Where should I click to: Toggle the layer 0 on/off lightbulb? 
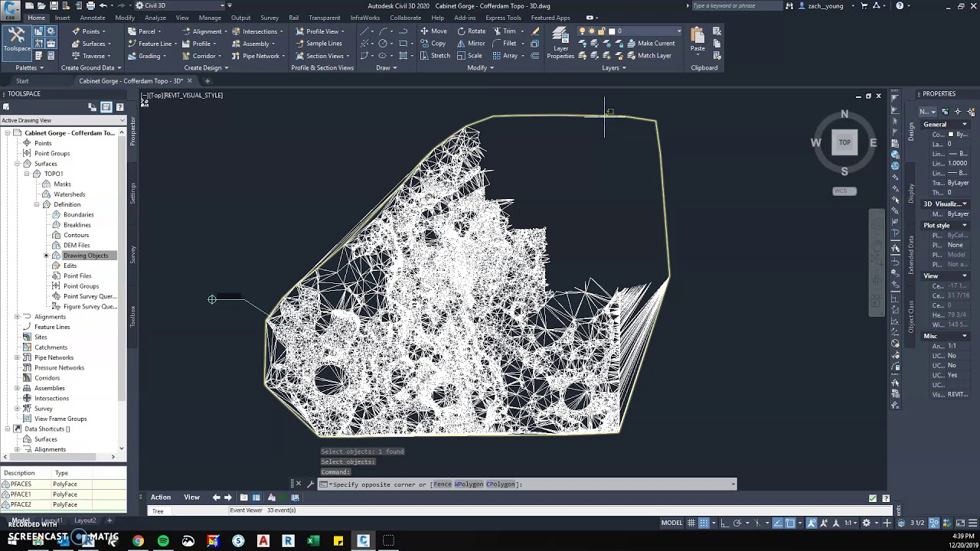tap(583, 31)
